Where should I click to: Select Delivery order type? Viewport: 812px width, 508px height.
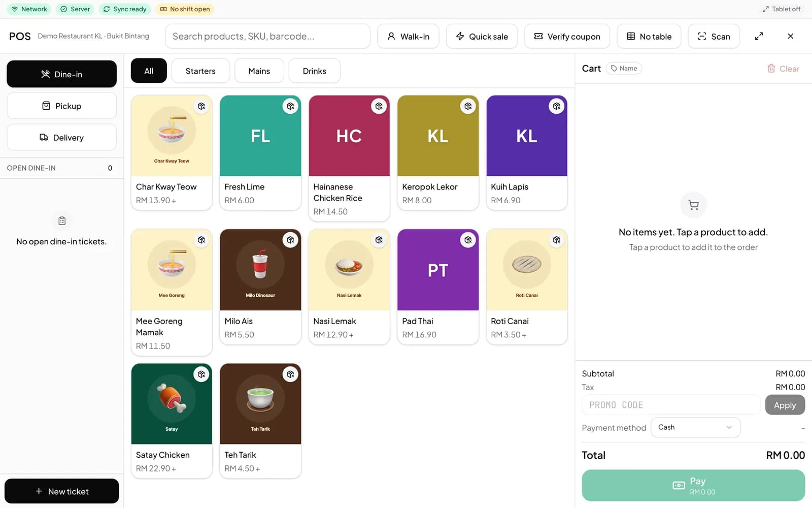(x=61, y=138)
